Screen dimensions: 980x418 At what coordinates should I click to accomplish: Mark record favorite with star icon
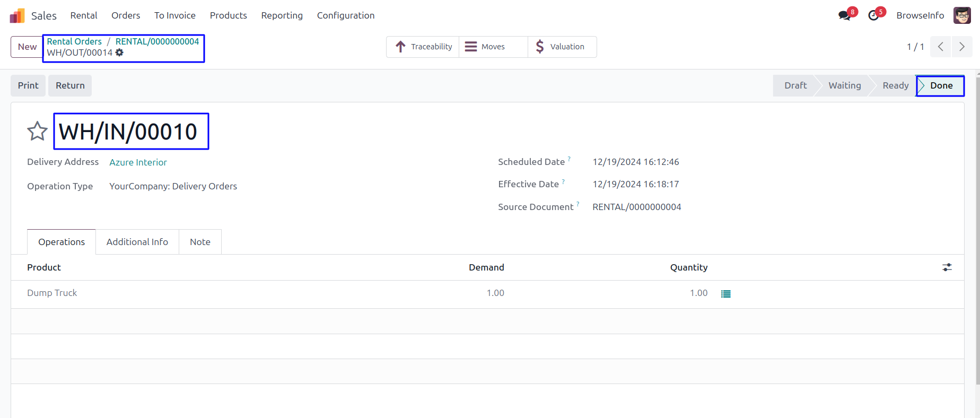click(x=37, y=131)
